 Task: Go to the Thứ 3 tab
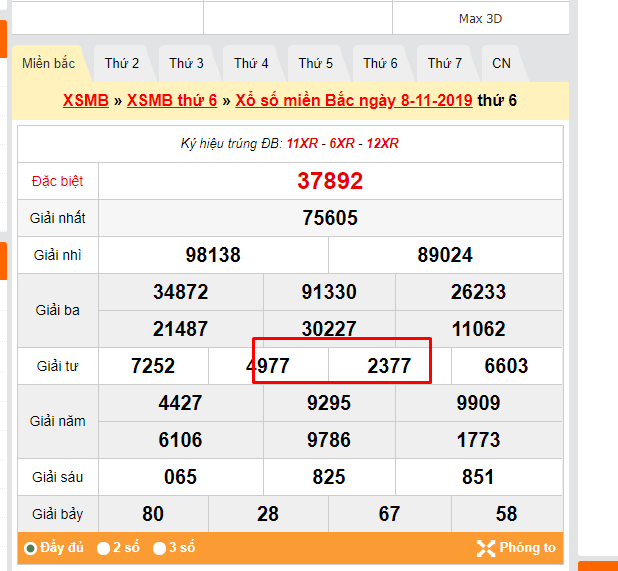pyautogui.click(x=186, y=63)
